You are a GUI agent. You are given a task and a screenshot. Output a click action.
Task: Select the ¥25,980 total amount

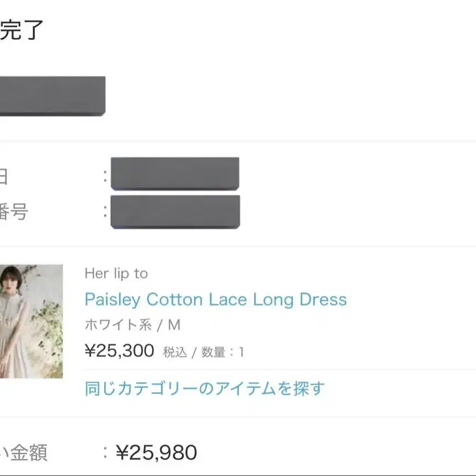(x=157, y=453)
